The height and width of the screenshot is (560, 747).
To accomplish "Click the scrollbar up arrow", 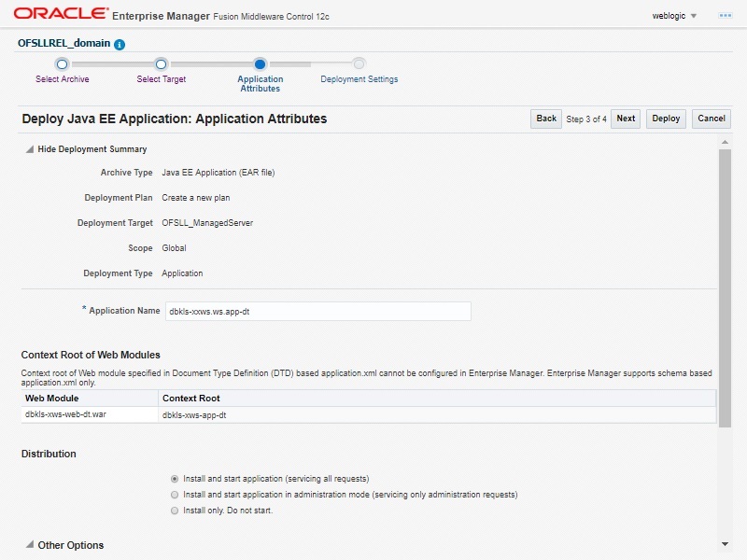I will [725, 142].
